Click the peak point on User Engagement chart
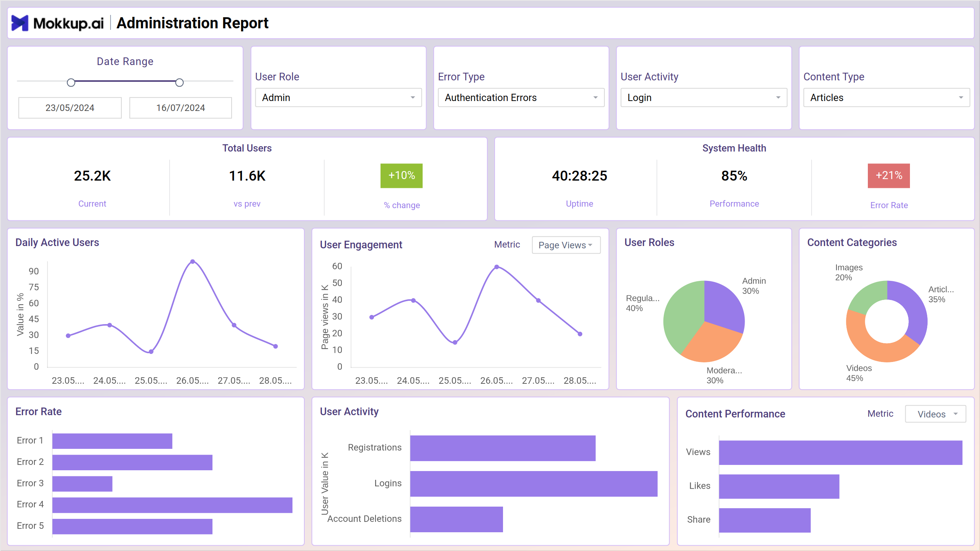Image resolution: width=980 pixels, height=551 pixels. coord(497,267)
